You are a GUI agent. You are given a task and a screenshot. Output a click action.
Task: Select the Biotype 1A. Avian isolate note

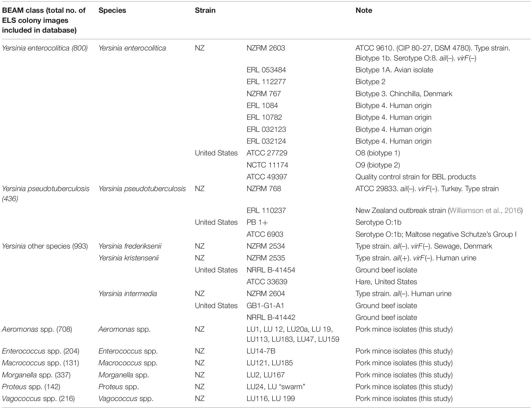pyautogui.click(x=394, y=70)
